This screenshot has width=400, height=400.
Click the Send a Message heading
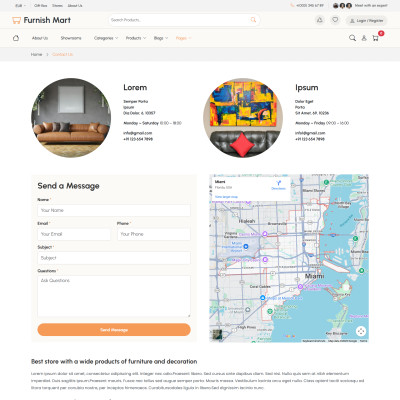pyautogui.click(x=68, y=186)
